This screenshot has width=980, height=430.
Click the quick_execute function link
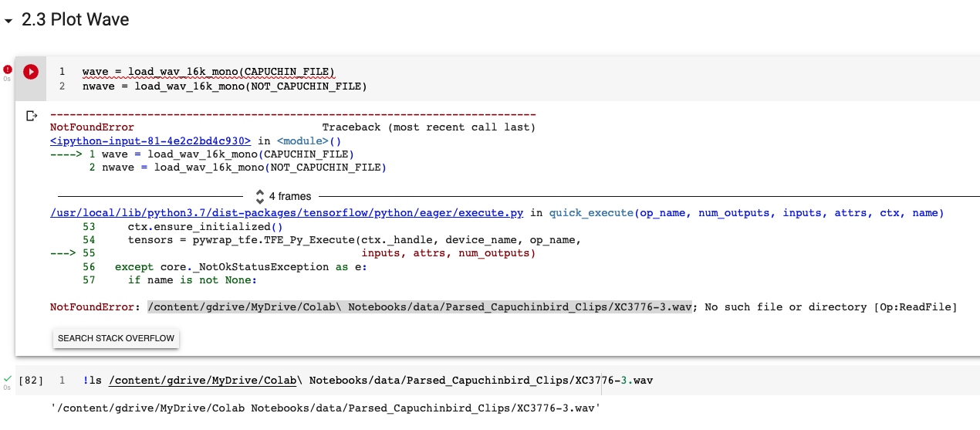click(x=592, y=212)
